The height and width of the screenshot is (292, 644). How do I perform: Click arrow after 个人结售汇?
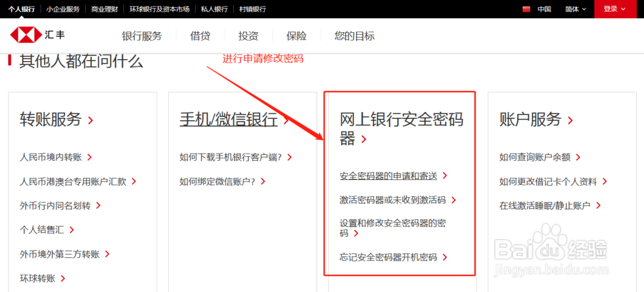pos(71,230)
